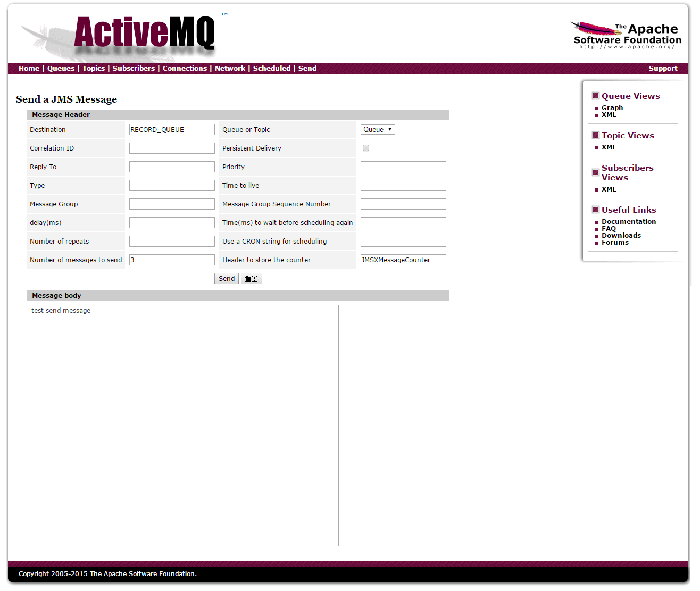Open the Scheduled page
Image resolution: width=700 pixels, height=591 pixels.
coord(272,68)
